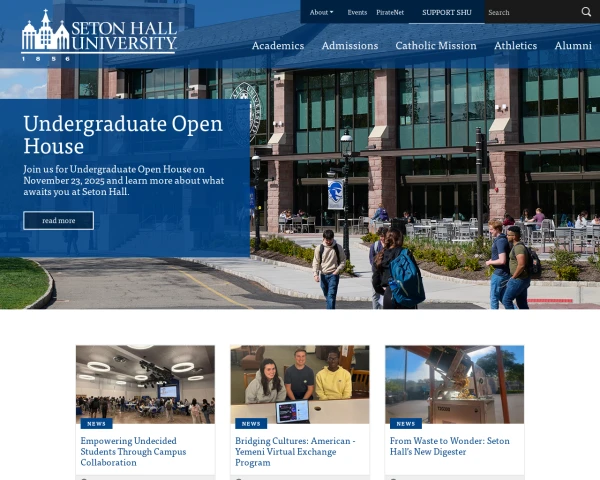Viewport: 600px width, 480px height.
Task: Open the digester machine photo thumbnail
Action: [x=455, y=384]
